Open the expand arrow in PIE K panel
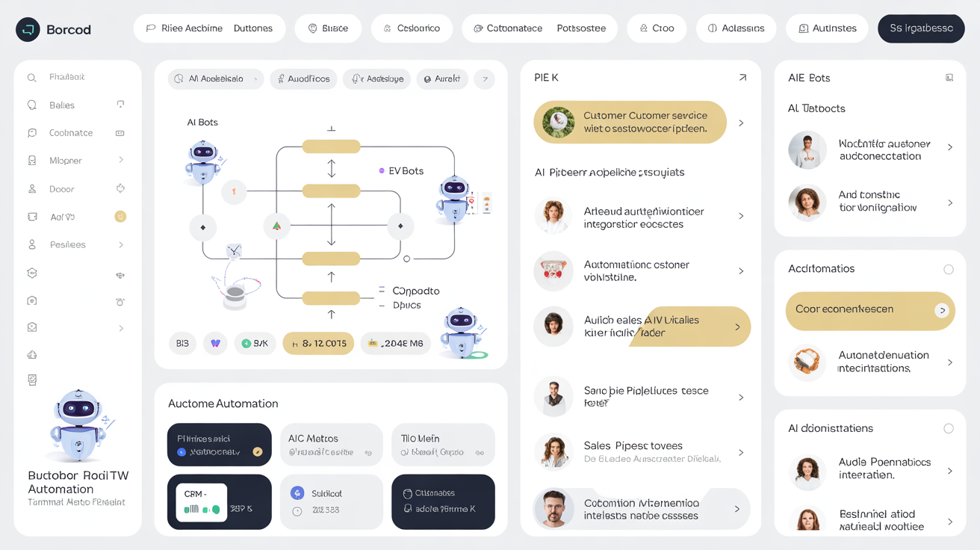 tap(742, 78)
